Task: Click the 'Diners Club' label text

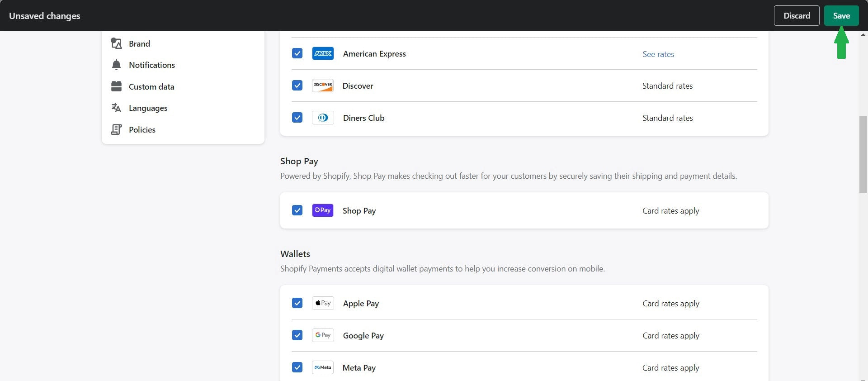Action: click(x=363, y=118)
